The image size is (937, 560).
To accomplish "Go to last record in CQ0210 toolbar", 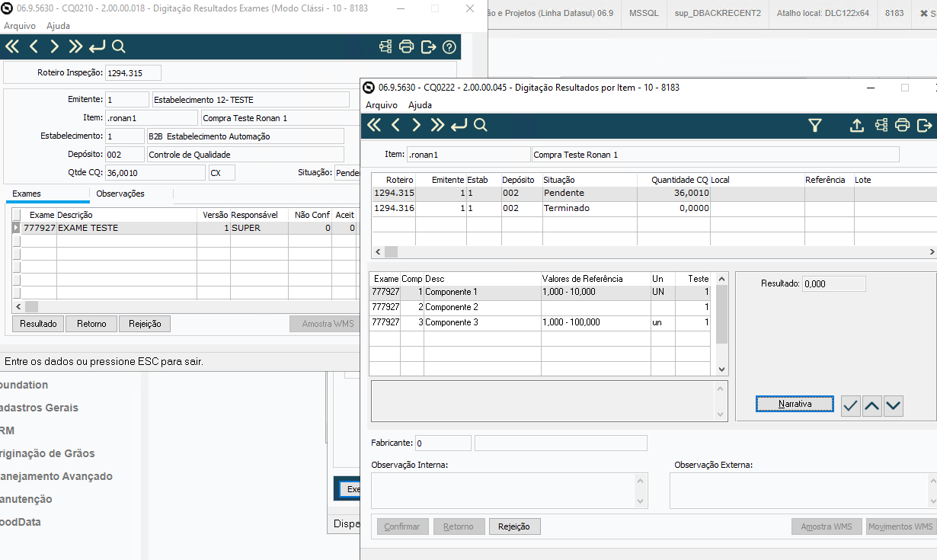I will point(75,47).
